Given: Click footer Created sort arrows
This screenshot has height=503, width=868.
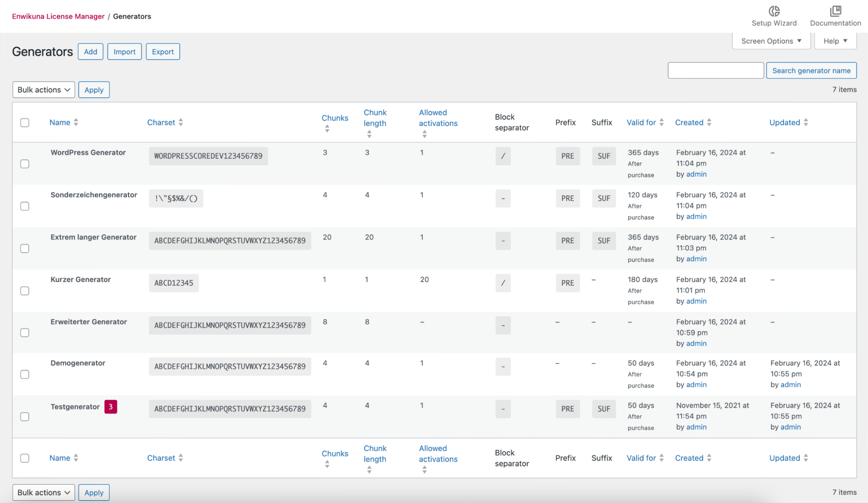Looking at the screenshot, I should tap(709, 458).
